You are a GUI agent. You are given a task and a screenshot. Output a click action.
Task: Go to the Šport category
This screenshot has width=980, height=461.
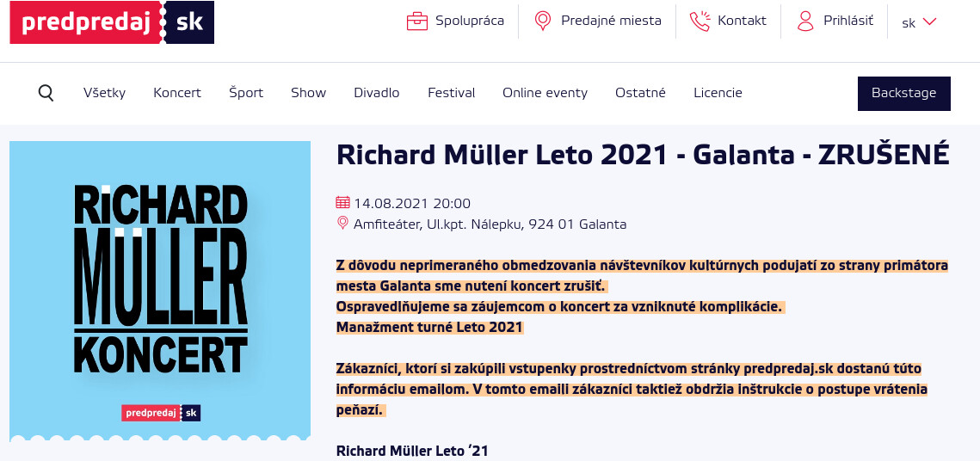point(246,93)
